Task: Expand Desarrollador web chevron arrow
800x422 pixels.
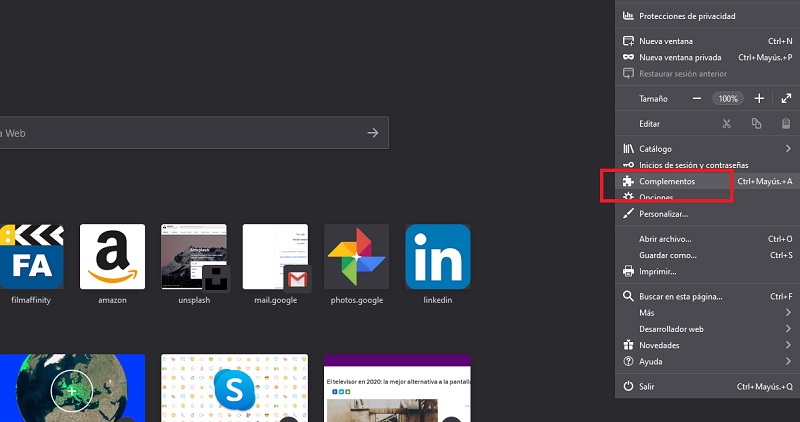Action: coord(788,329)
